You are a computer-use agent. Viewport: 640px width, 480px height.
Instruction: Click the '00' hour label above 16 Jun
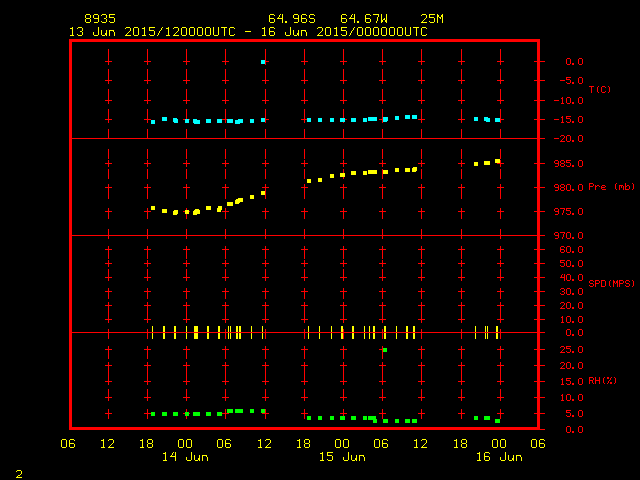point(499,444)
